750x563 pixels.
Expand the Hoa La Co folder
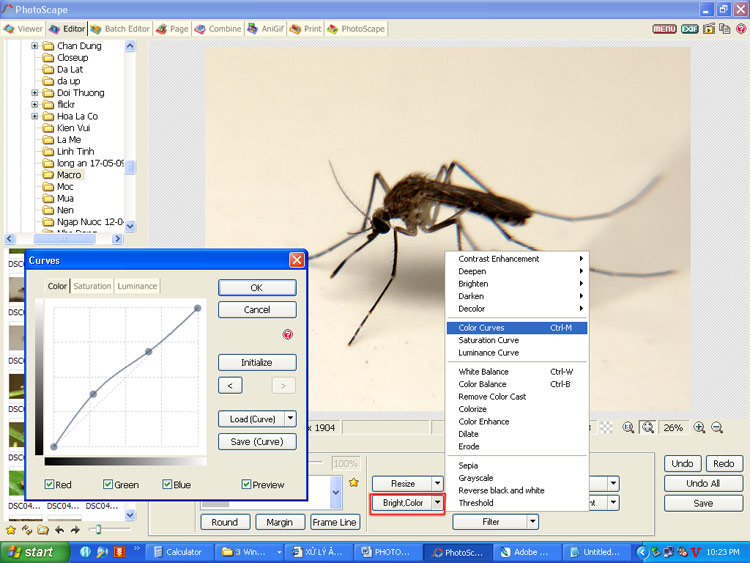[34, 116]
